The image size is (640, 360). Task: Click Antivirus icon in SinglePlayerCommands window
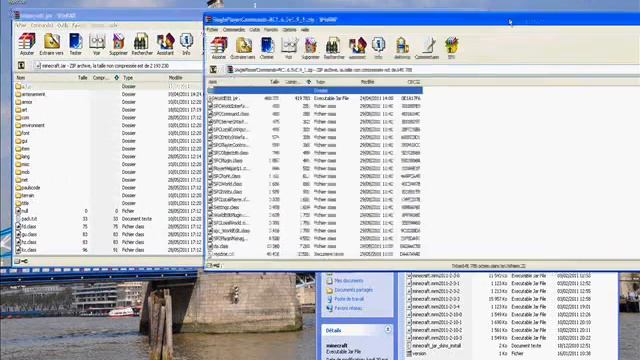[x=402, y=48]
